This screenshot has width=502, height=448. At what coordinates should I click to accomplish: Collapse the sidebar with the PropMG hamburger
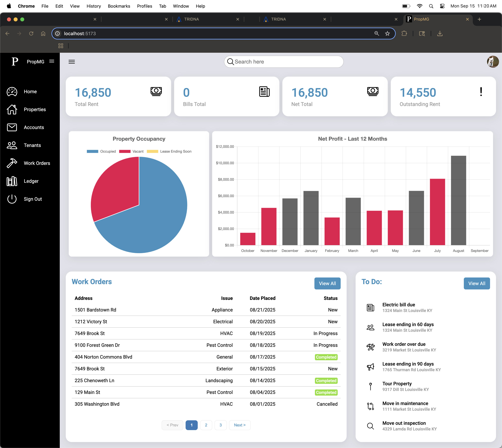click(52, 61)
